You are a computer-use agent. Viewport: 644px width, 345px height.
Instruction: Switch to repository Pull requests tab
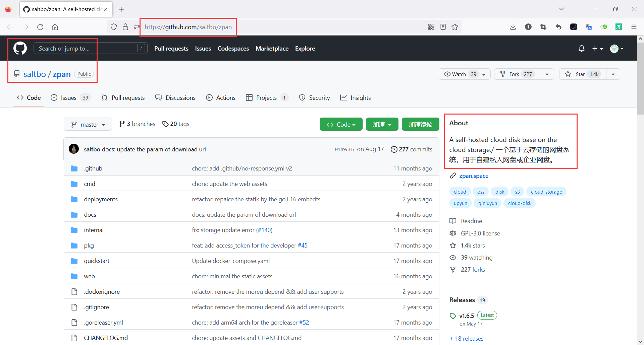pos(123,97)
